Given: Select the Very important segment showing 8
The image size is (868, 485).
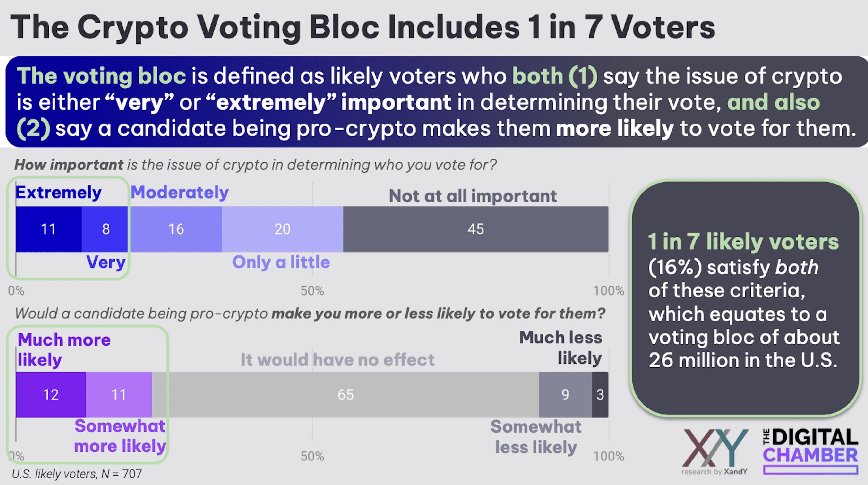Looking at the screenshot, I should tap(105, 229).
